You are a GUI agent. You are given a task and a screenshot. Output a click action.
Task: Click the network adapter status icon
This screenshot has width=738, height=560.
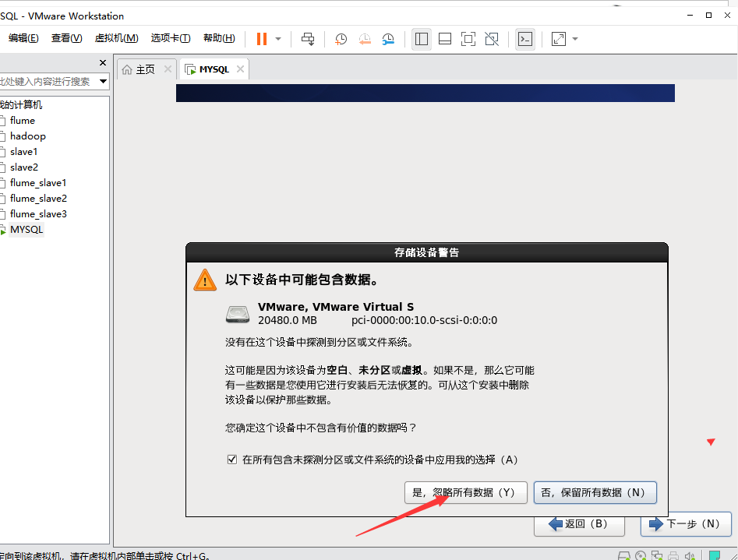click(657, 556)
